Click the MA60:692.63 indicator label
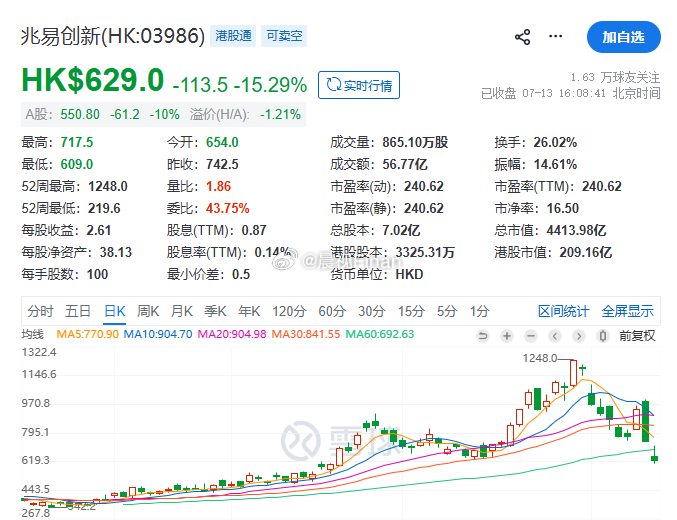The image size is (677, 520). [380, 334]
